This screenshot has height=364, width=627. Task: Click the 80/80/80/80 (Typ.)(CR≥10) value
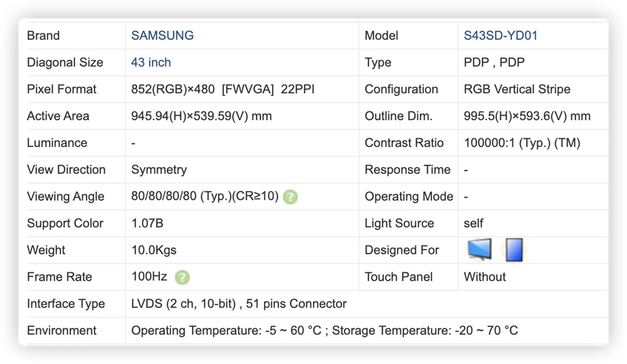tap(205, 196)
